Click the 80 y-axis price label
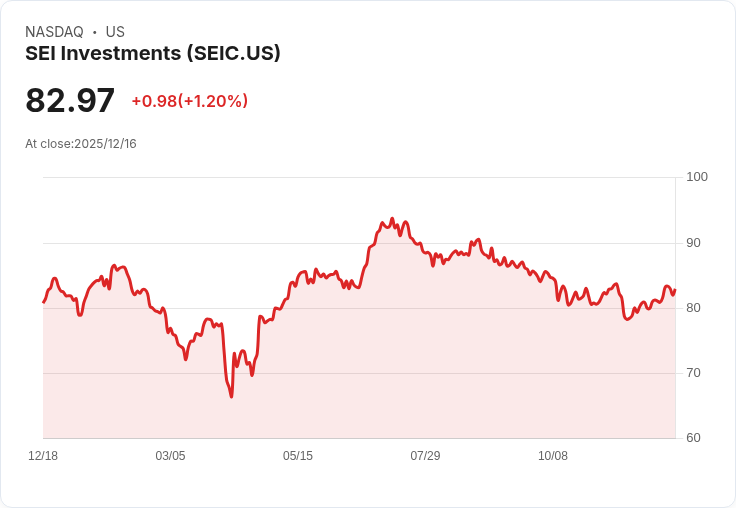This screenshot has height=508, width=736. [694, 308]
